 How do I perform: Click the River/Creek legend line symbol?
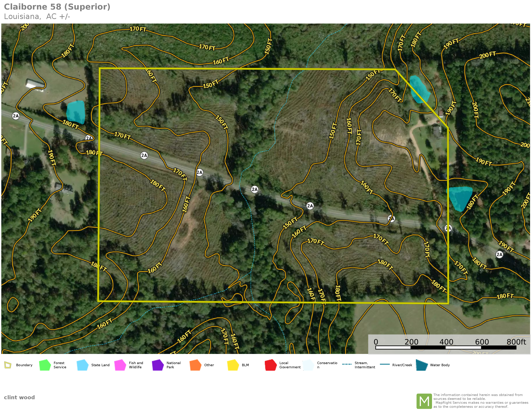point(385,364)
